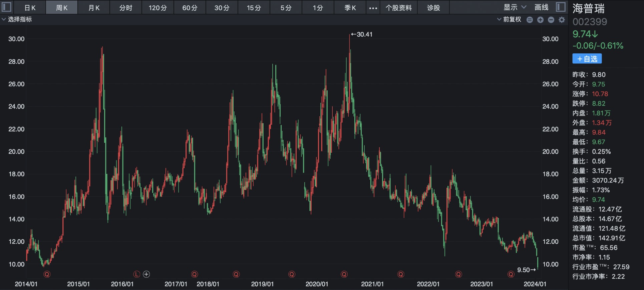The height and width of the screenshot is (290, 644).
Task: Click the Q marker between 2020/01 and 2021/01
Action: point(344,274)
